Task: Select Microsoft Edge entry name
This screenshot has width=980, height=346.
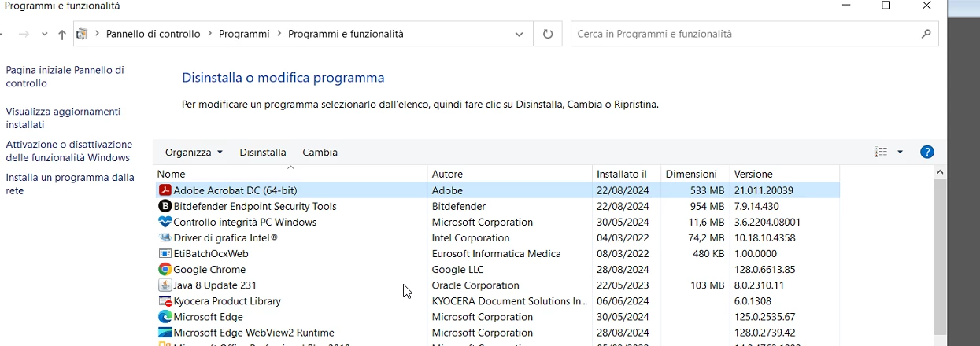Action: point(208,316)
